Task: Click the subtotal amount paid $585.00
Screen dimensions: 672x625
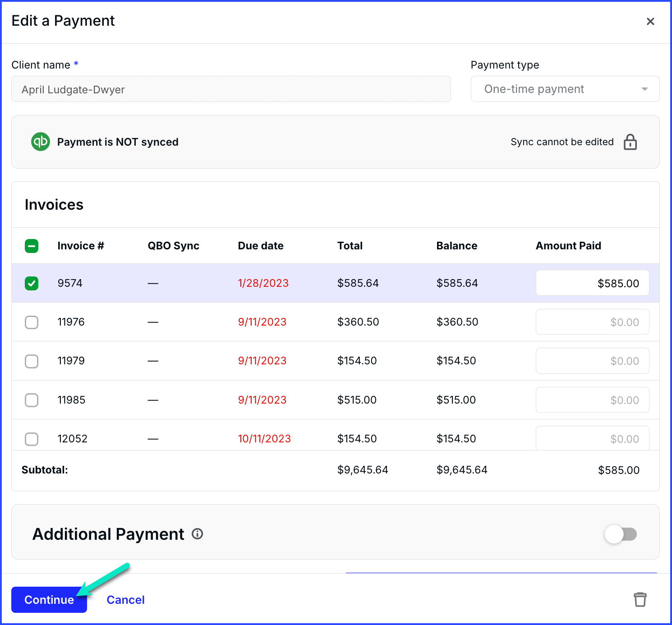Action: (619, 470)
